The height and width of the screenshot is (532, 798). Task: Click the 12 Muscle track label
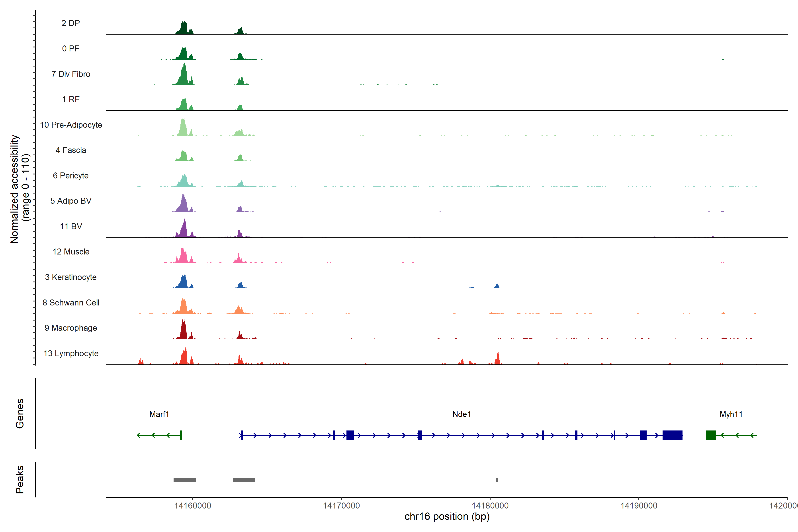click(71, 252)
